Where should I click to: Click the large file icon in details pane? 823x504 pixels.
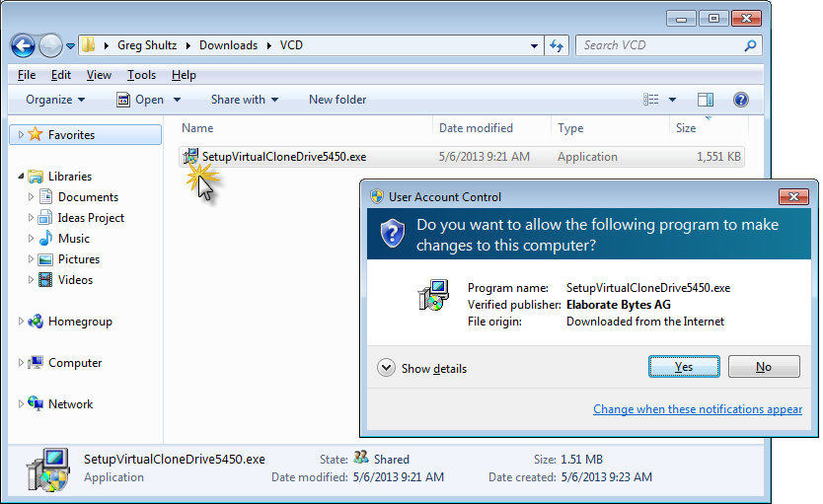coord(48,469)
